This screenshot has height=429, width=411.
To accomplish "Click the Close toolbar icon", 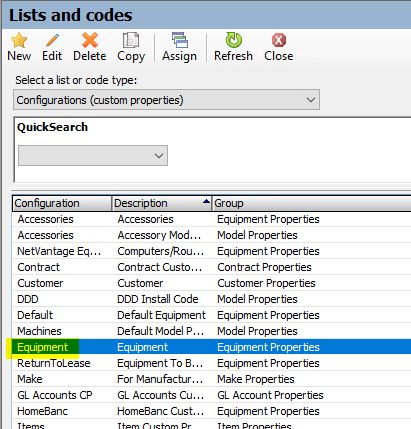I will pos(279,40).
